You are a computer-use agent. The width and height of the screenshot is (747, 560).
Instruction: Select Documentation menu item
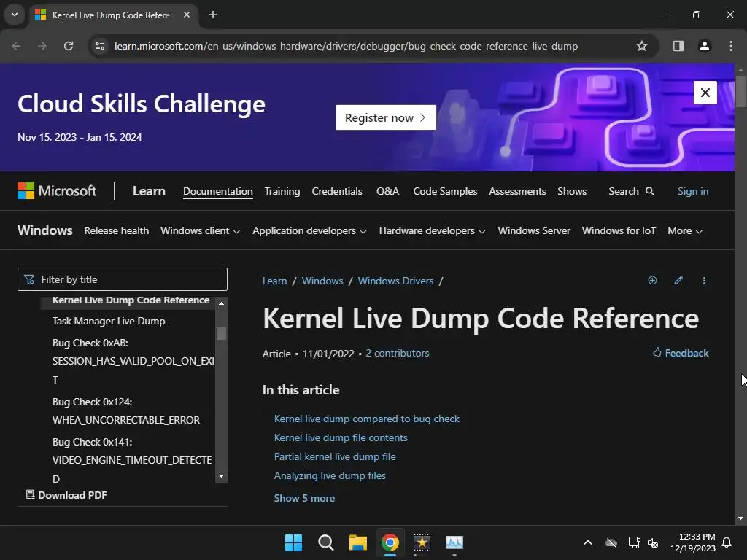(217, 192)
